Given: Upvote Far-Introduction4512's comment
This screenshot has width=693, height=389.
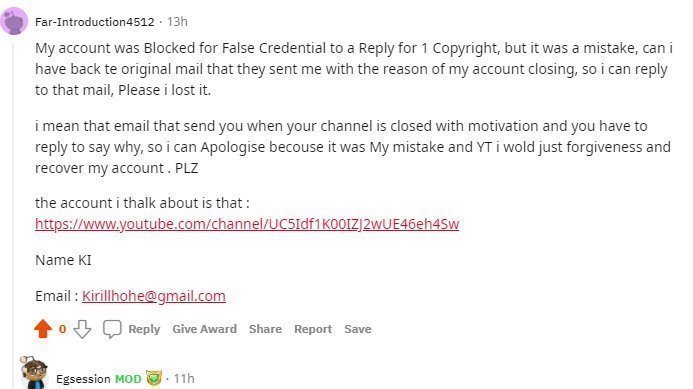Looking at the screenshot, I should (43, 329).
